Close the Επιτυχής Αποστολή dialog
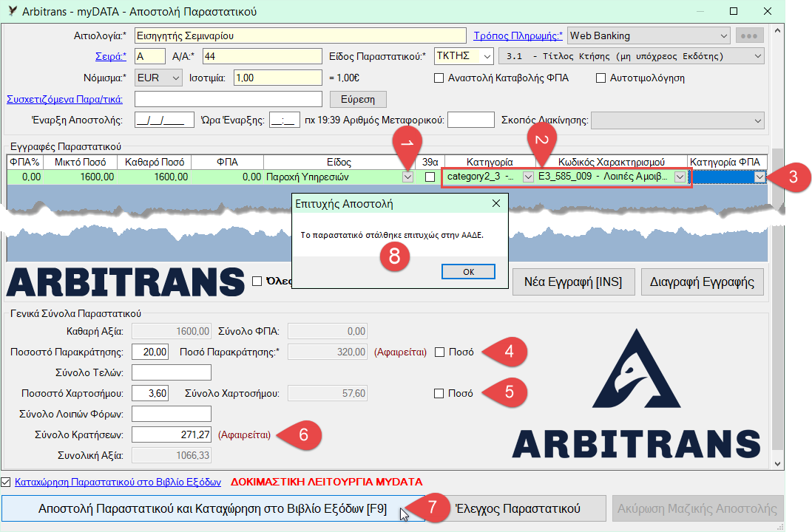 [496, 203]
